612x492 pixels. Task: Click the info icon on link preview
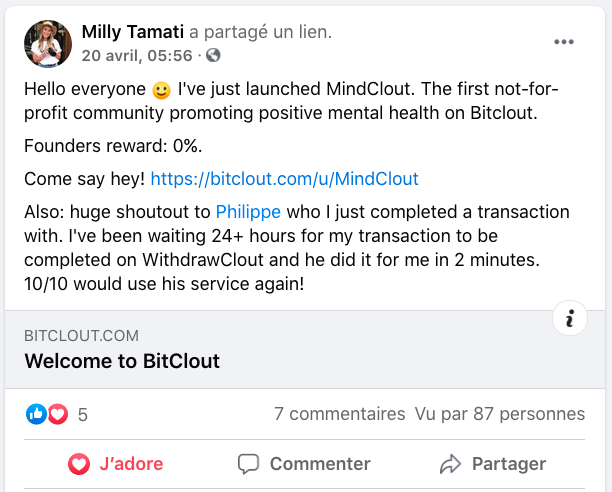coord(570,318)
